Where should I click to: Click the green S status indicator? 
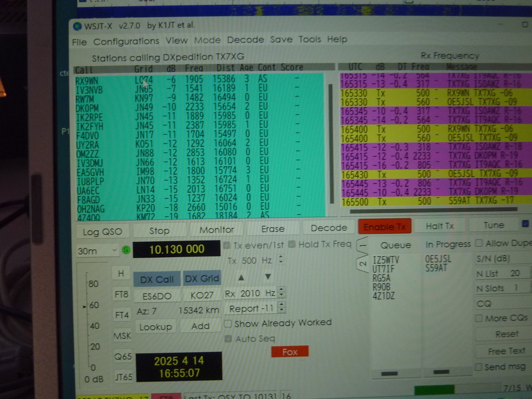click(x=126, y=250)
